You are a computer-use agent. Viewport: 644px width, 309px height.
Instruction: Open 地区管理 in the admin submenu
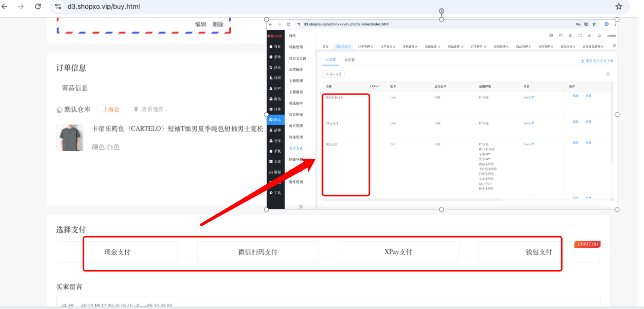point(296,126)
